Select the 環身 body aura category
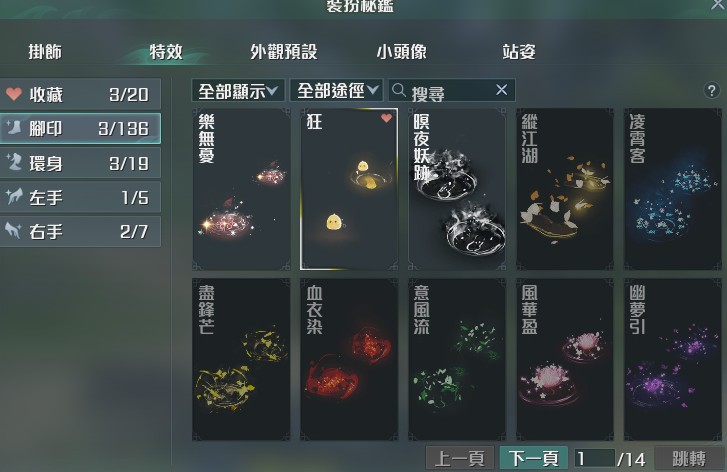Image resolution: width=727 pixels, height=472 pixels. 80,163
